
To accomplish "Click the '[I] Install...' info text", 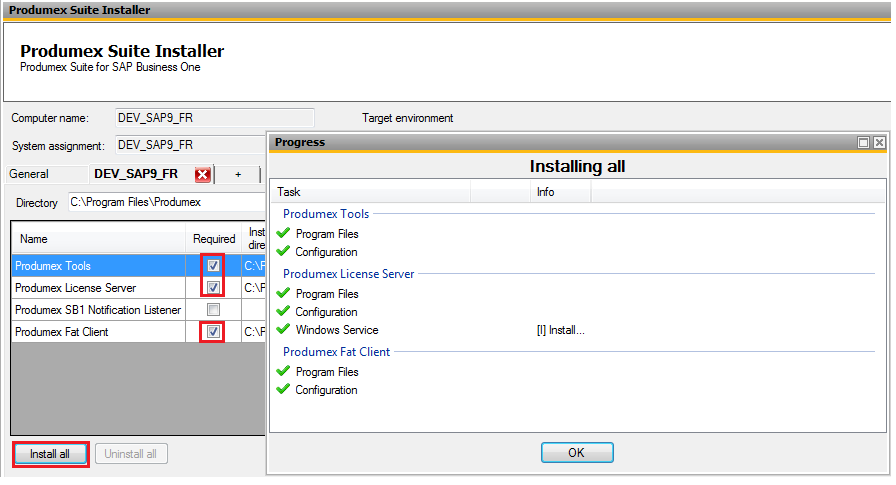I will (561, 330).
